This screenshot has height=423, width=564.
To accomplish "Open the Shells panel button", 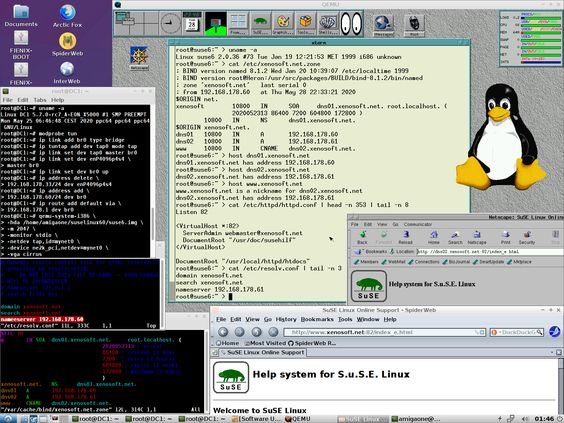I will click(x=328, y=24).
